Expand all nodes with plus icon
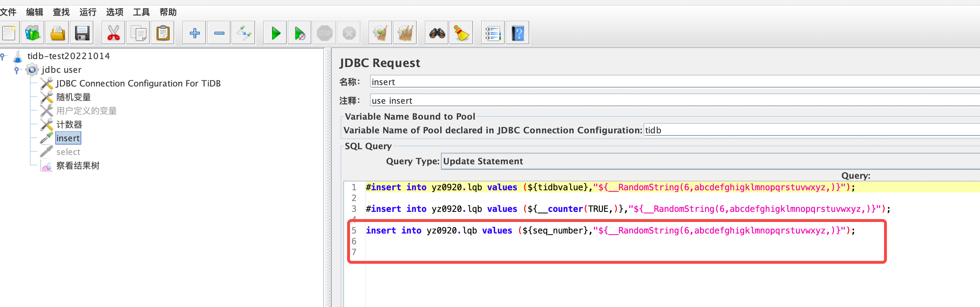The image size is (980, 307). (194, 33)
